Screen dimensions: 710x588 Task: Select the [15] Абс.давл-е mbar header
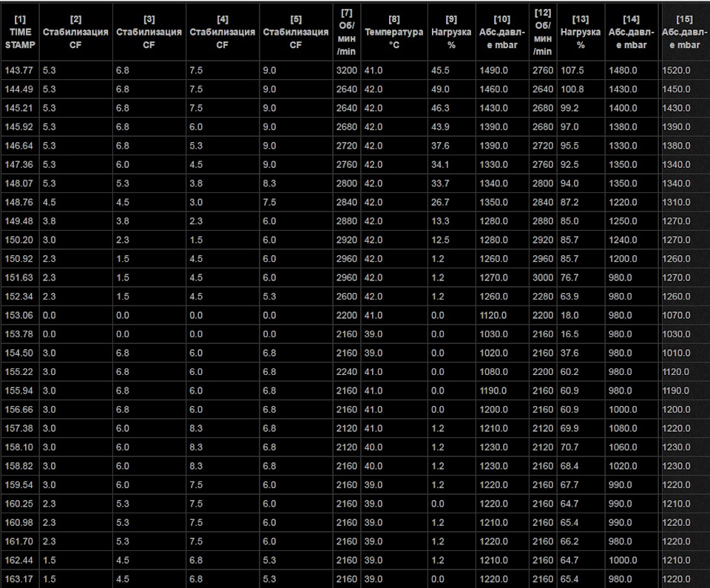coord(684,32)
